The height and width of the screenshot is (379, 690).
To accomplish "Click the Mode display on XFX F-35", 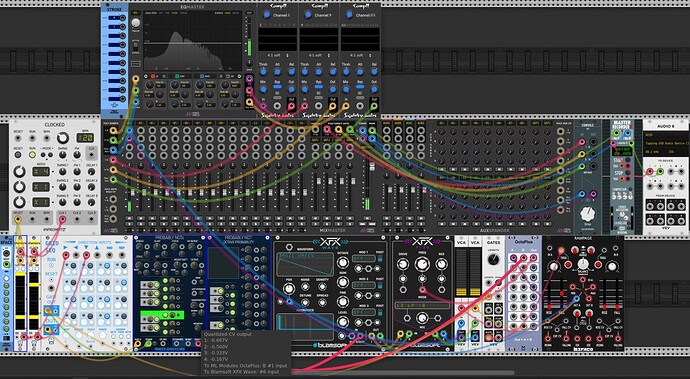I will (422, 305).
